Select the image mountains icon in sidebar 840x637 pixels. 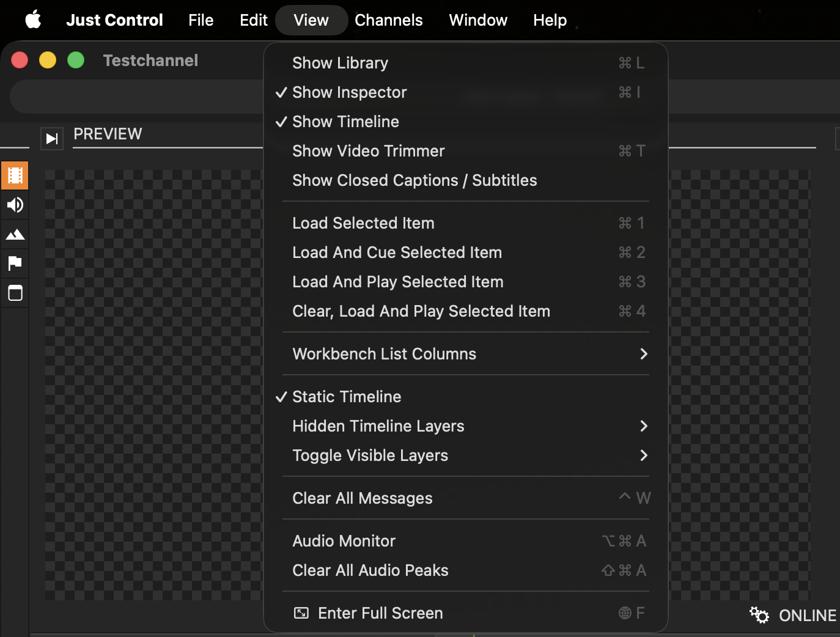pos(15,234)
